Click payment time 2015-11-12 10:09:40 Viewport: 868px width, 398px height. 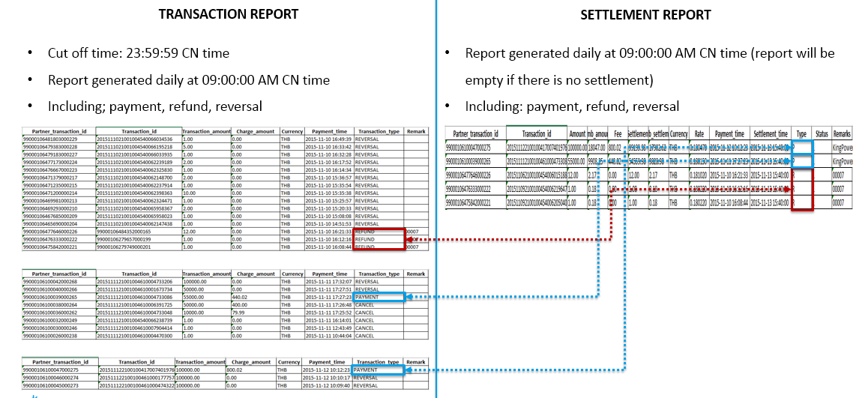pos(327,385)
